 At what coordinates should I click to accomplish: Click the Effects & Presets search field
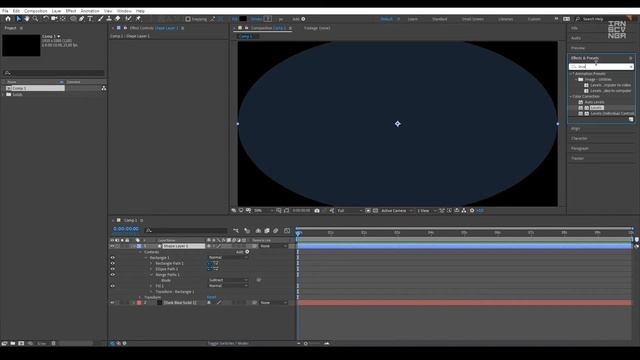tap(601, 67)
